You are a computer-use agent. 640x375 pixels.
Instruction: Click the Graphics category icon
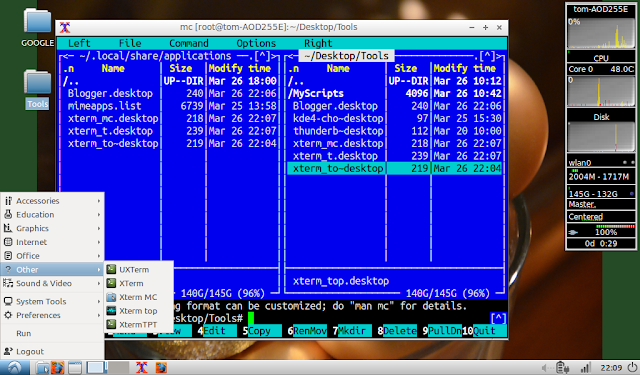tap(8, 228)
